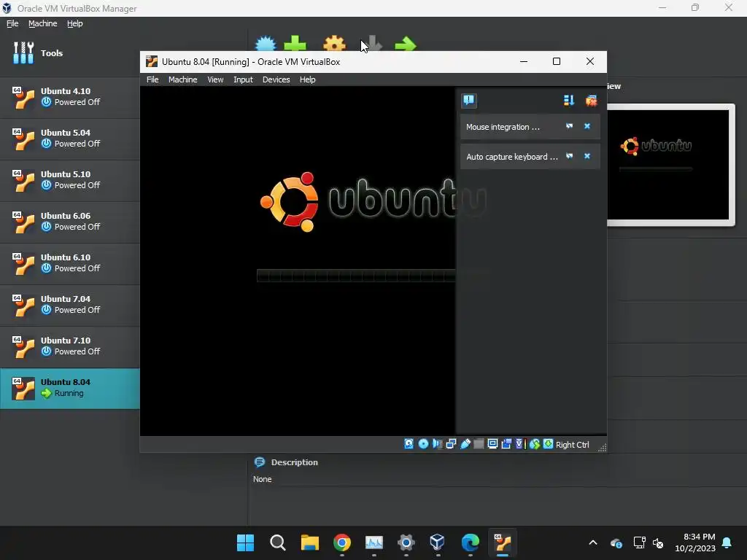The height and width of the screenshot is (560, 747).
Task: Click the CPU virtualization features status icon
Action: [519, 444]
